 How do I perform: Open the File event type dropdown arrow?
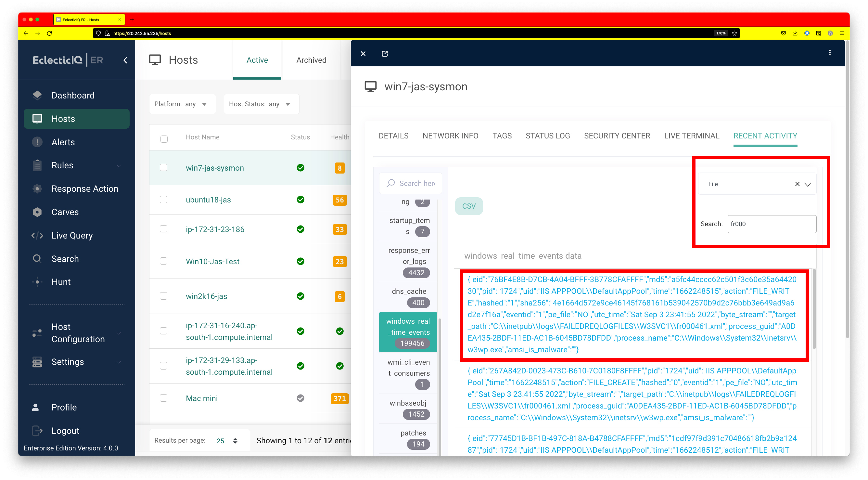807,184
